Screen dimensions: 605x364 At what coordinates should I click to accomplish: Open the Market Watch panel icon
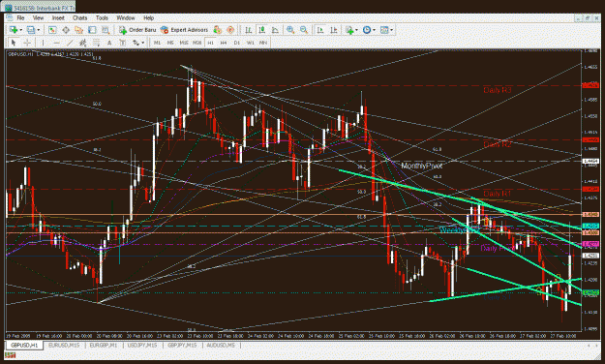point(52,30)
